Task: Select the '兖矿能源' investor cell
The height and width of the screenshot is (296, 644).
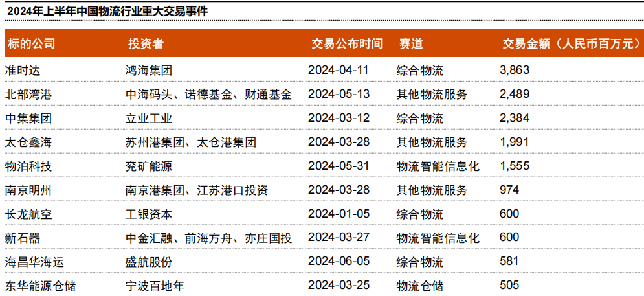Action: (x=149, y=166)
